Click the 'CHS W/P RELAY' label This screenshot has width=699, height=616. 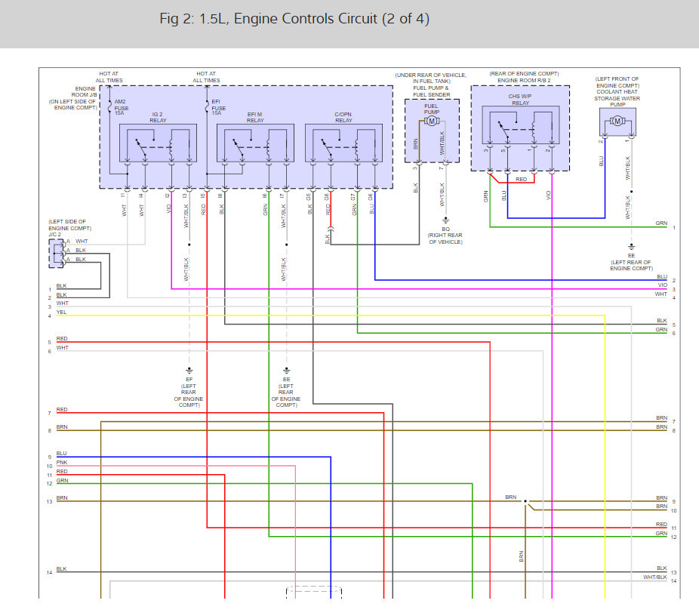click(x=520, y=100)
